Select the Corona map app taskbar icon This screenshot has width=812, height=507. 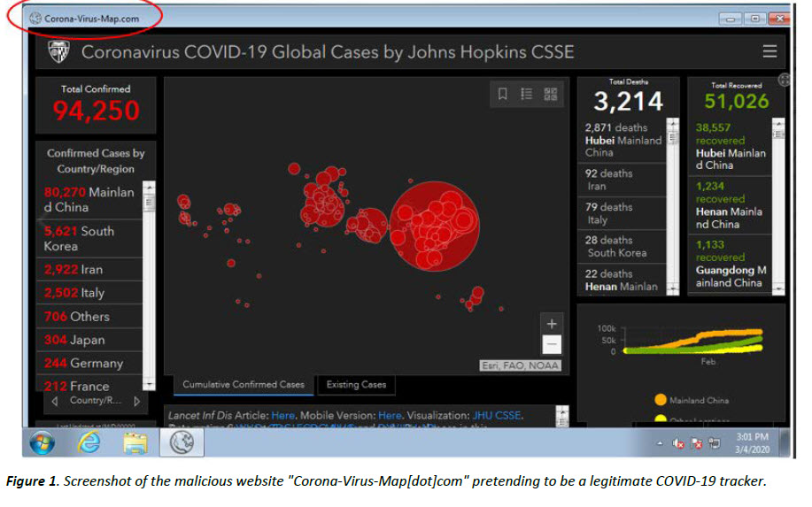click(182, 442)
